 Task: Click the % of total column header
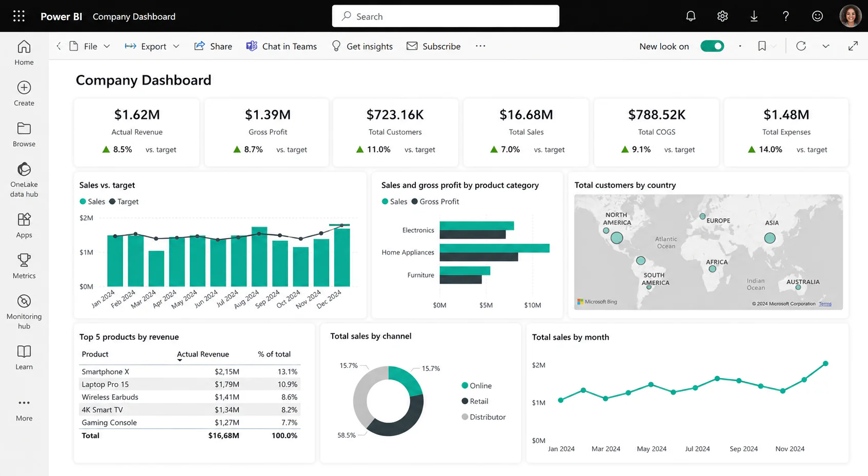(x=274, y=354)
